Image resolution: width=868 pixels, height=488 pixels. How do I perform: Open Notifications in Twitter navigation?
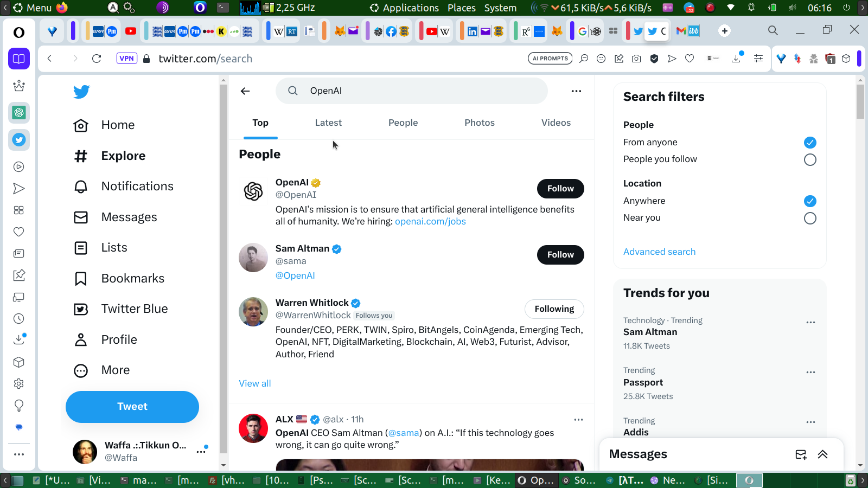click(x=124, y=187)
